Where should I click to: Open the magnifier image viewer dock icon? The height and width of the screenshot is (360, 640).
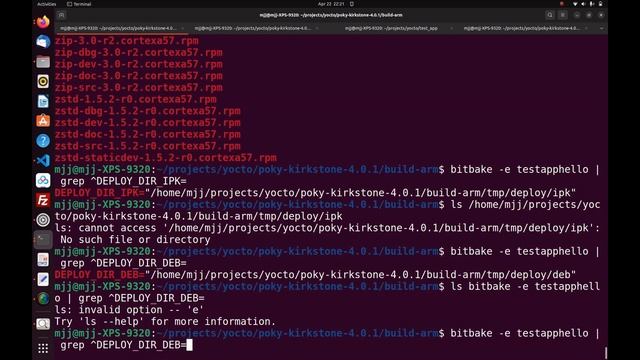coord(43,324)
